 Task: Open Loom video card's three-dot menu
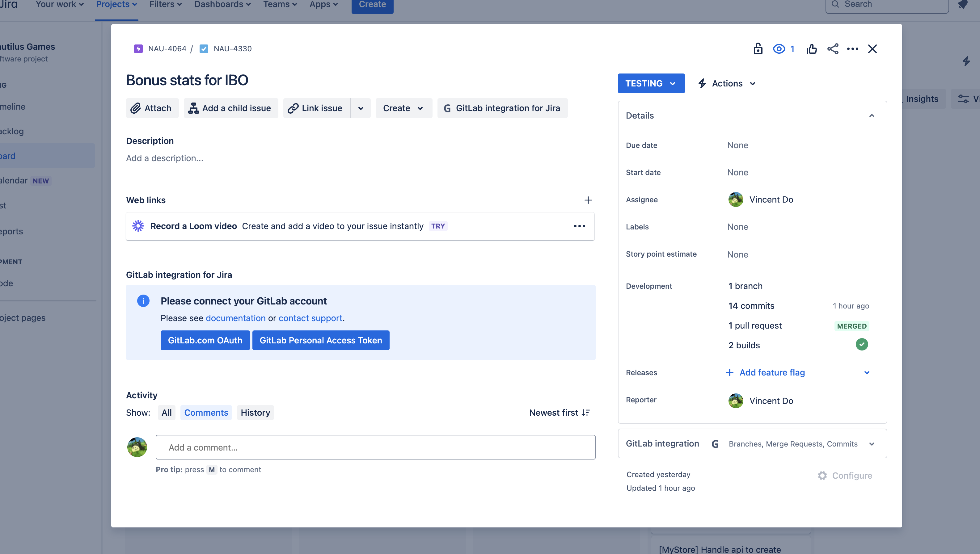pyautogui.click(x=579, y=226)
